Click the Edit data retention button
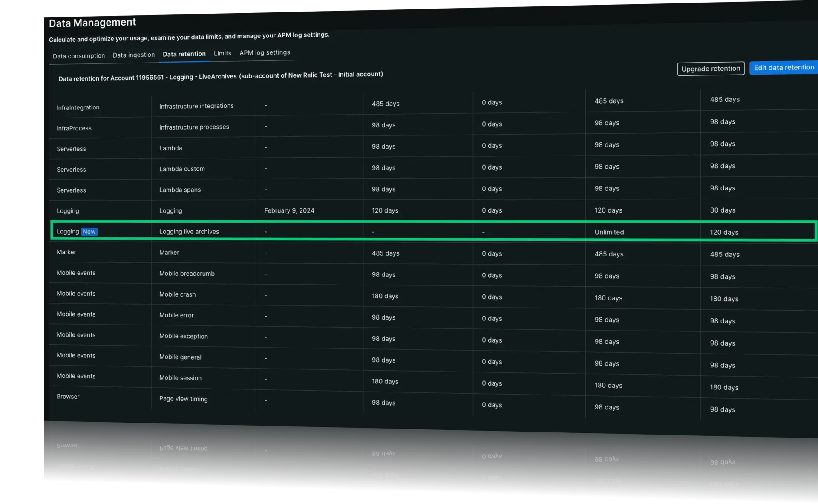The width and height of the screenshot is (818, 504). pos(783,67)
